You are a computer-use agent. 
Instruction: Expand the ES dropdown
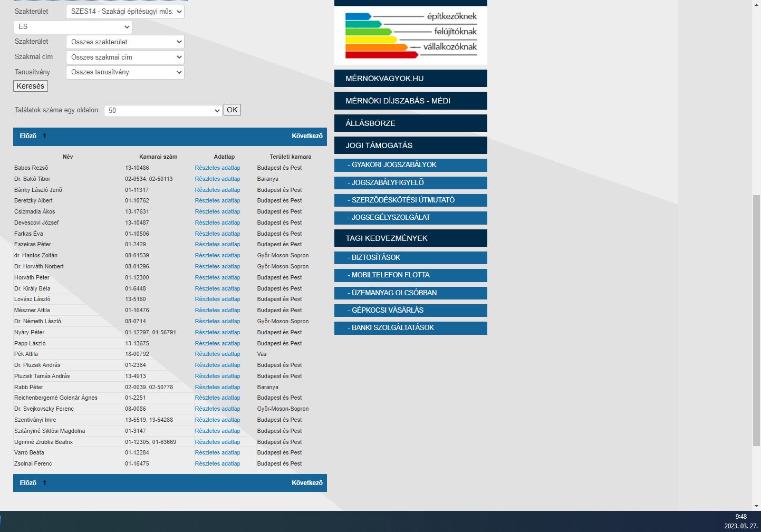coord(73,27)
